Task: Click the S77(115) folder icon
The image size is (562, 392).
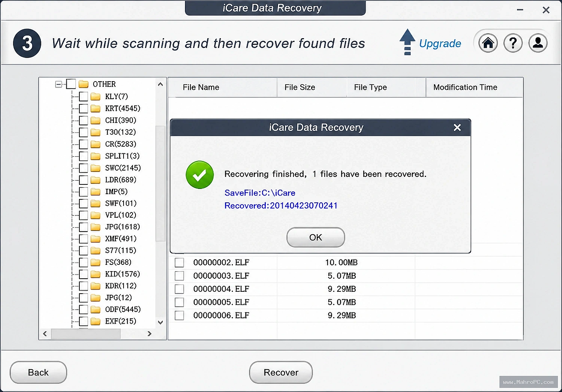Action: click(95, 251)
